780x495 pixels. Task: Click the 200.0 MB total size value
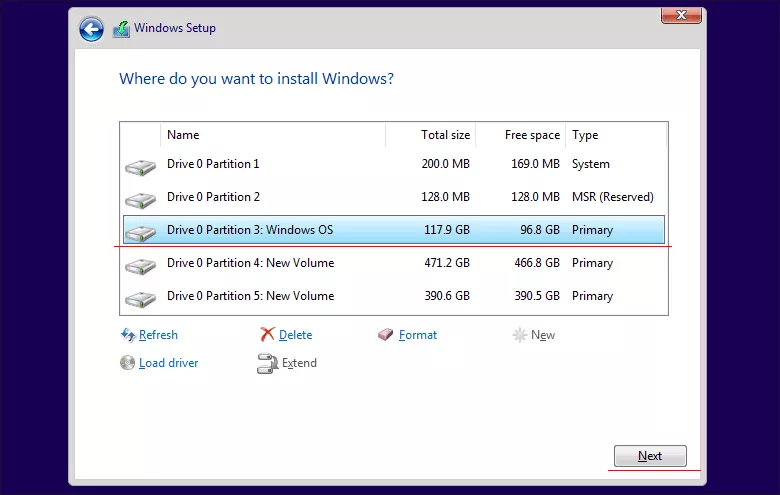coord(446,164)
